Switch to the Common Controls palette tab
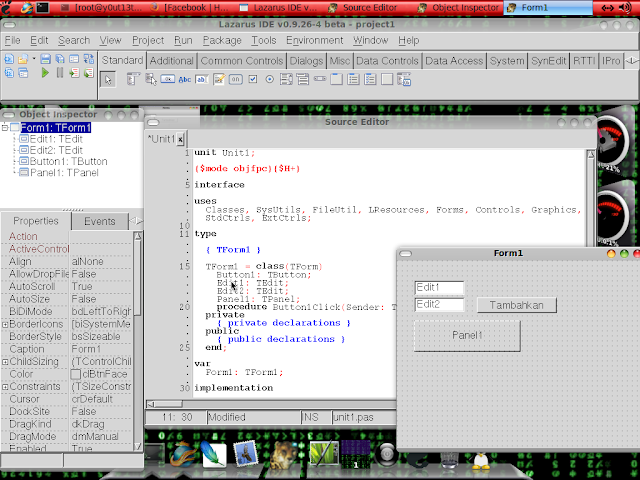 (242, 61)
